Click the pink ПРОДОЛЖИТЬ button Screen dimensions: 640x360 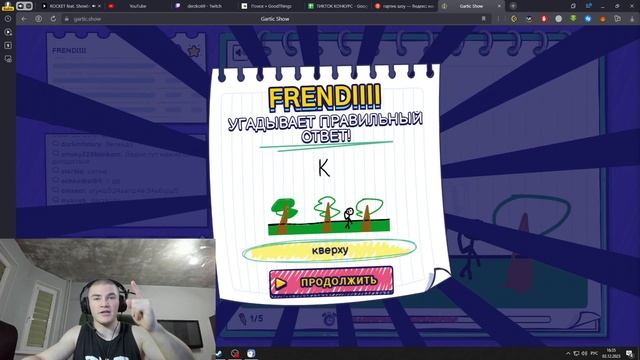331,281
